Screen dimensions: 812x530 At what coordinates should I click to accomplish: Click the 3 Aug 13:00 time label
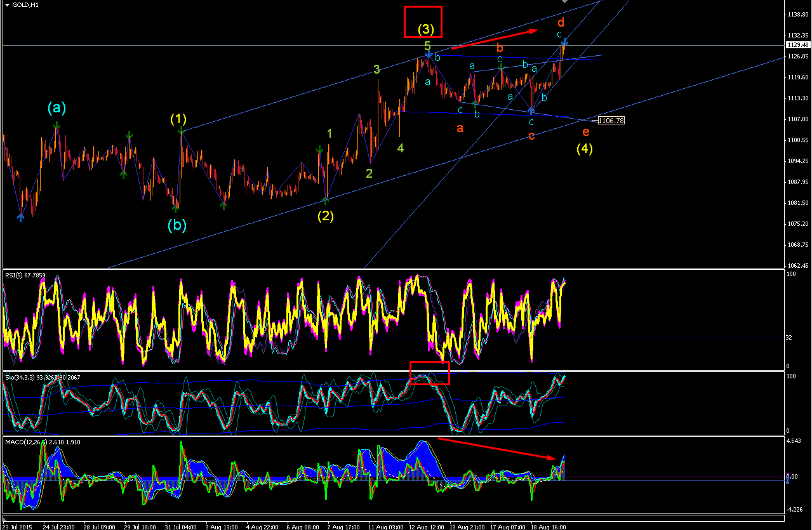(x=222, y=526)
